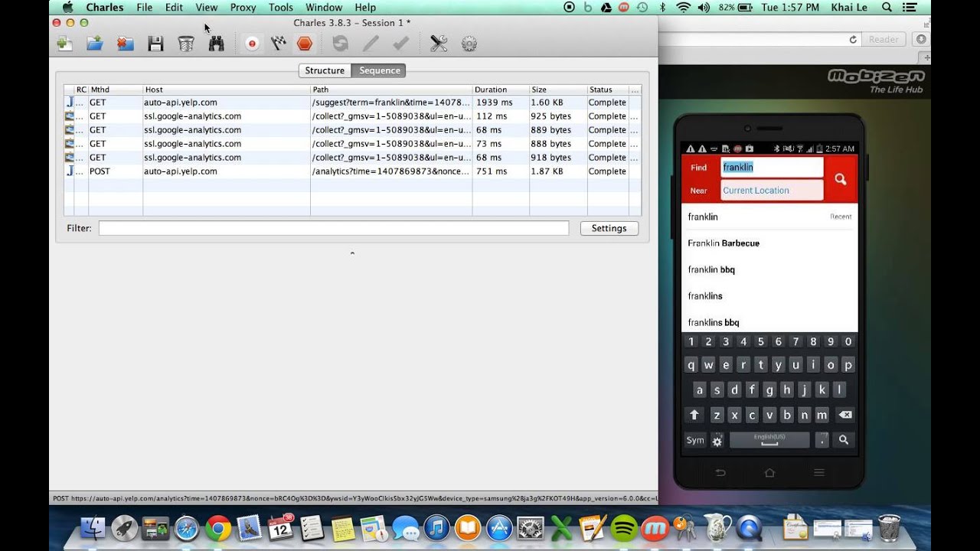The width and height of the screenshot is (980, 551).
Task: Repeat the selected request
Action: [341, 44]
